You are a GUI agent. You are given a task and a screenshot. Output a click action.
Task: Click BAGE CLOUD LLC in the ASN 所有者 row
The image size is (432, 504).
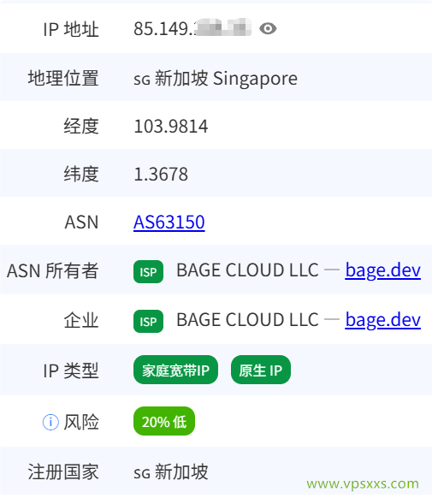click(247, 270)
